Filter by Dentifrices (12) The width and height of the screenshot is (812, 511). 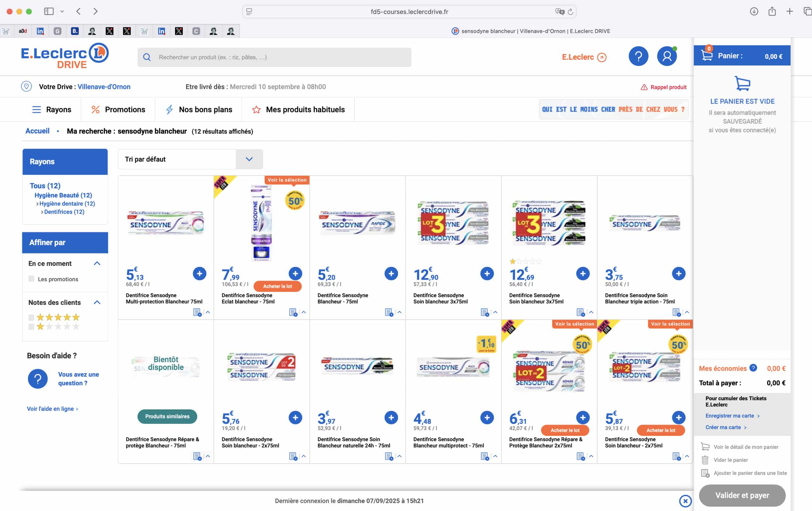pyautogui.click(x=64, y=212)
